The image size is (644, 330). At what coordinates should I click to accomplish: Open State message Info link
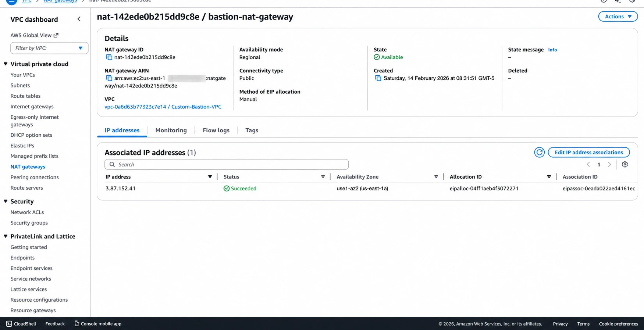click(x=552, y=50)
